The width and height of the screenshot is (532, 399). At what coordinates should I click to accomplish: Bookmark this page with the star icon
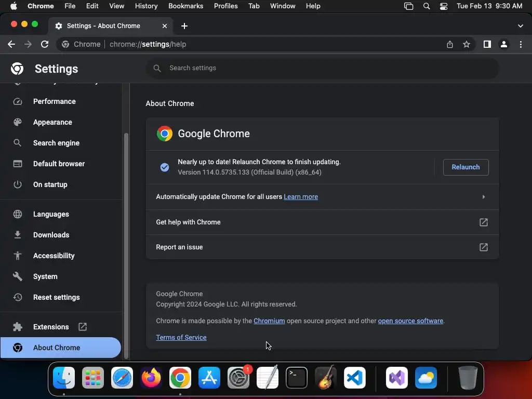467,44
